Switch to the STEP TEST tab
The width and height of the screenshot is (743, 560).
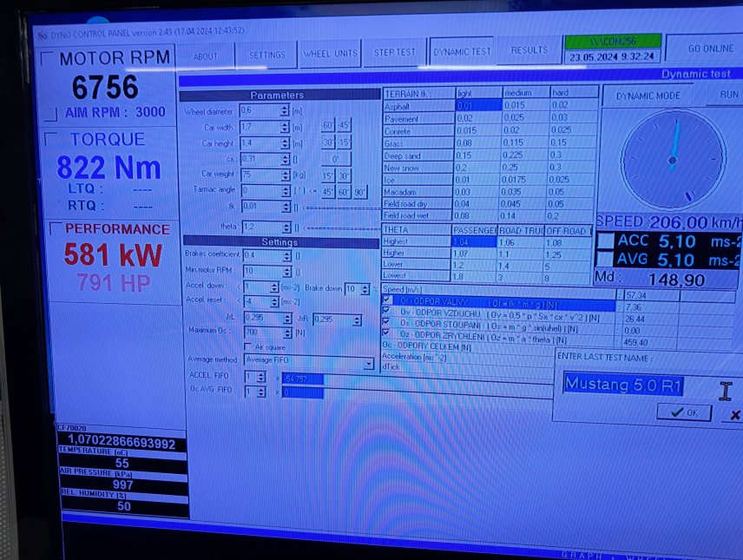pos(394,52)
